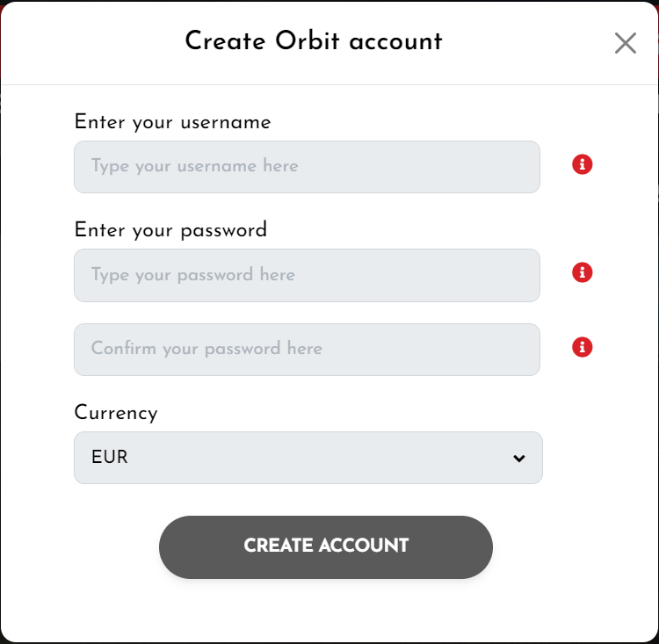The height and width of the screenshot is (644, 659).
Task: Click the 'Enter your password' label
Action: click(x=170, y=231)
